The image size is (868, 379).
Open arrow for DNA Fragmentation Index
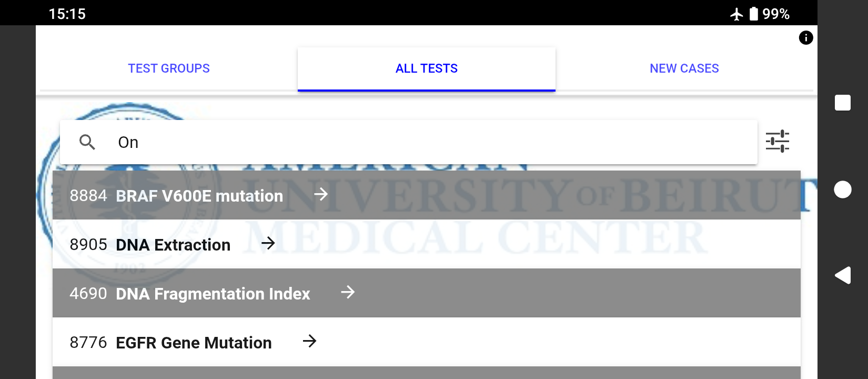[x=348, y=292]
